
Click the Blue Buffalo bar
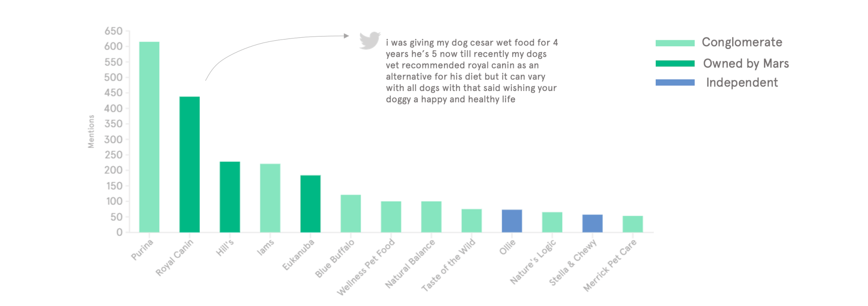(x=351, y=213)
